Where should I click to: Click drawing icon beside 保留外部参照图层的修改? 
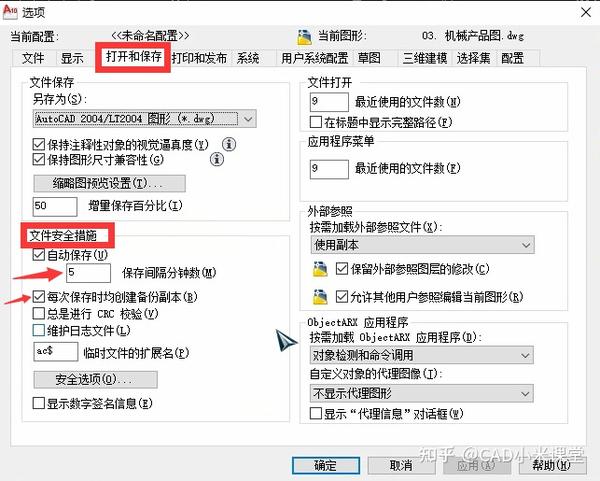point(320,269)
